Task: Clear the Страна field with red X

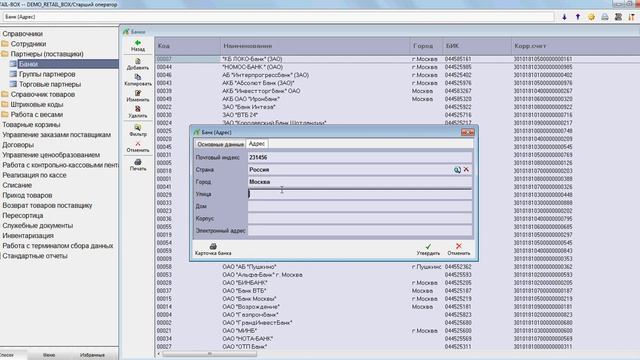Action: tap(466, 169)
